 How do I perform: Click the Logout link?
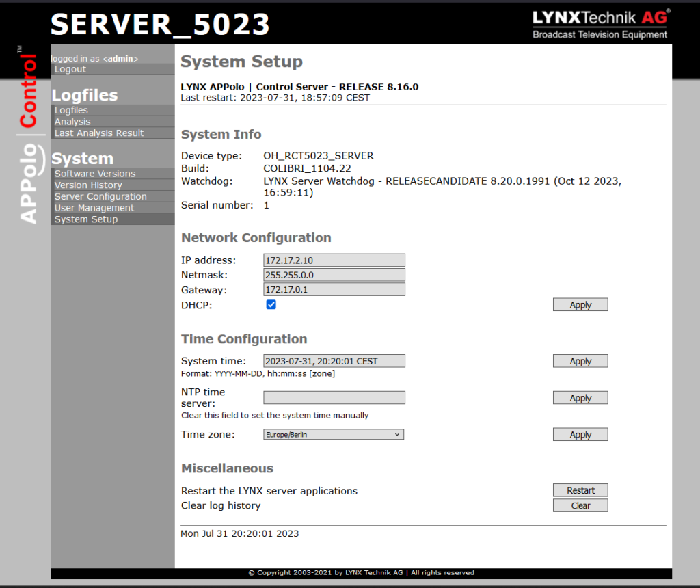coord(70,69)
